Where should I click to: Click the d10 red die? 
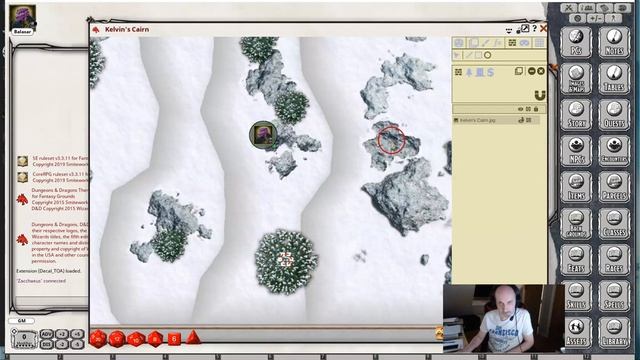pos(136,339)
